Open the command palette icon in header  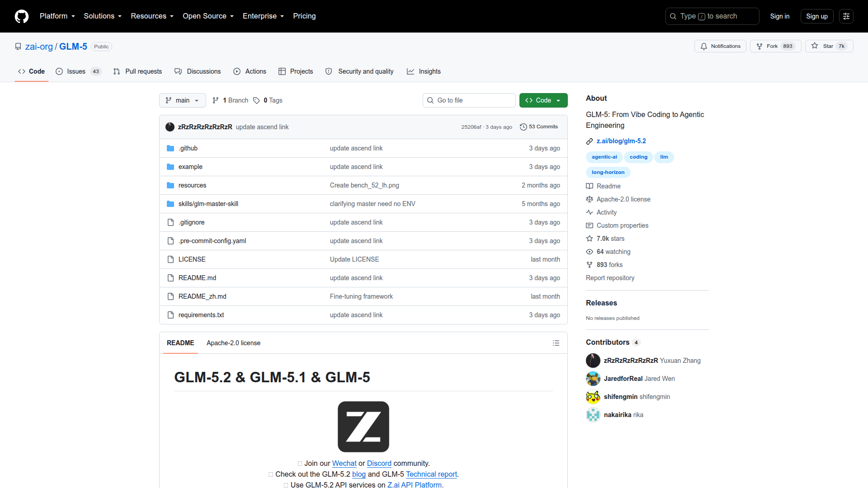pos(846,16)
